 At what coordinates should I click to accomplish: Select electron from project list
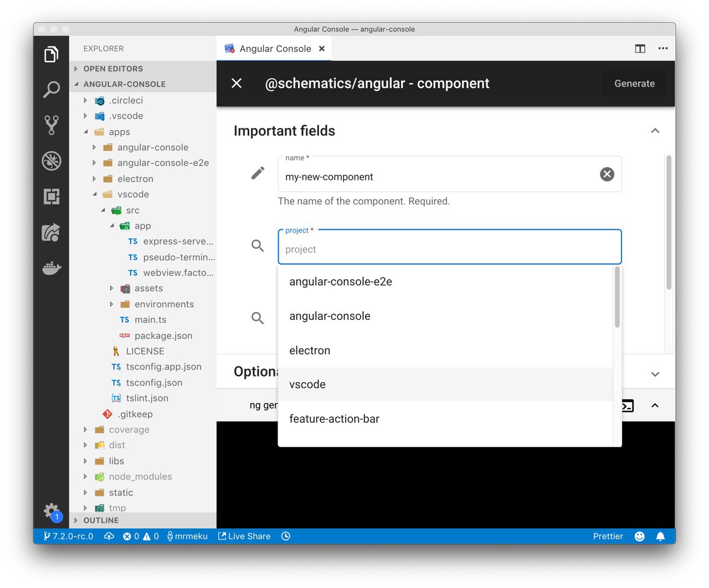click(x=445, y=350)
